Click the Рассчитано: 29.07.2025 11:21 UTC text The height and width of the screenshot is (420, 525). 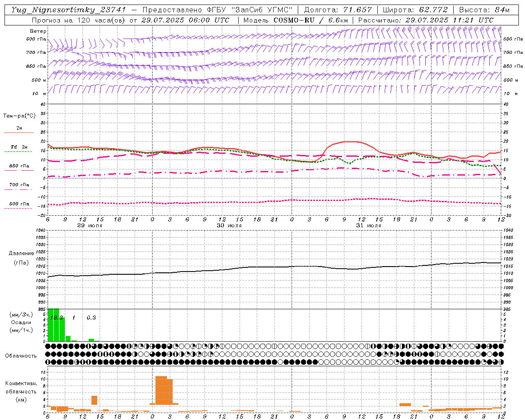(426, 20)
